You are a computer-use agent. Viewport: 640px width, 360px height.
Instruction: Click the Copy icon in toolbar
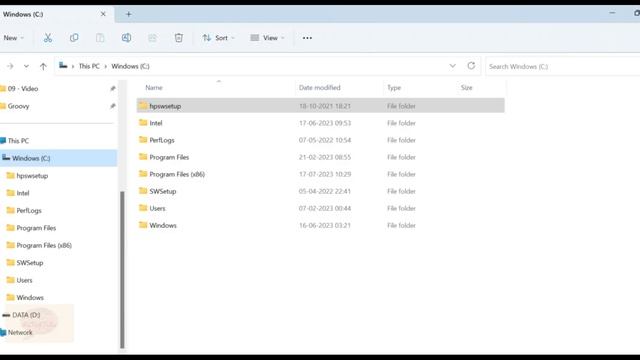tap(74, 38)
